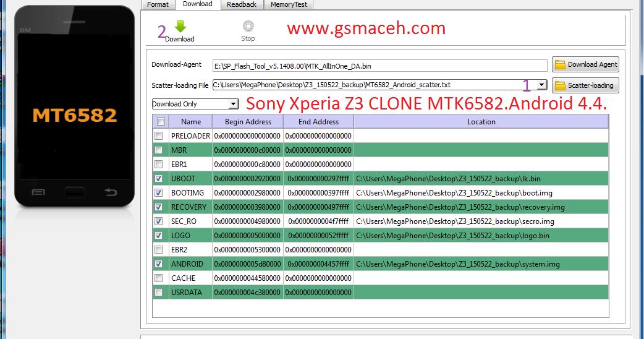Click the End Address column header

pos(319,122)
